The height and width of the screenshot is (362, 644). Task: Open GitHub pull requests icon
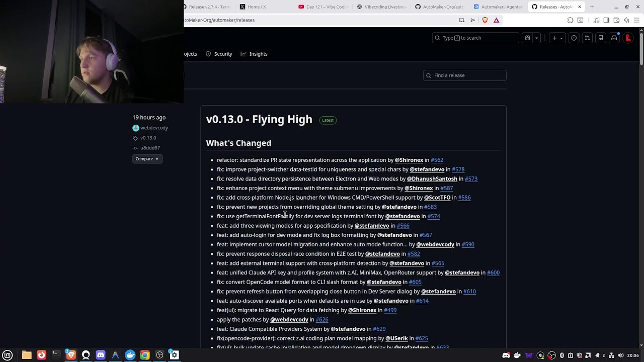pos(587,38)
